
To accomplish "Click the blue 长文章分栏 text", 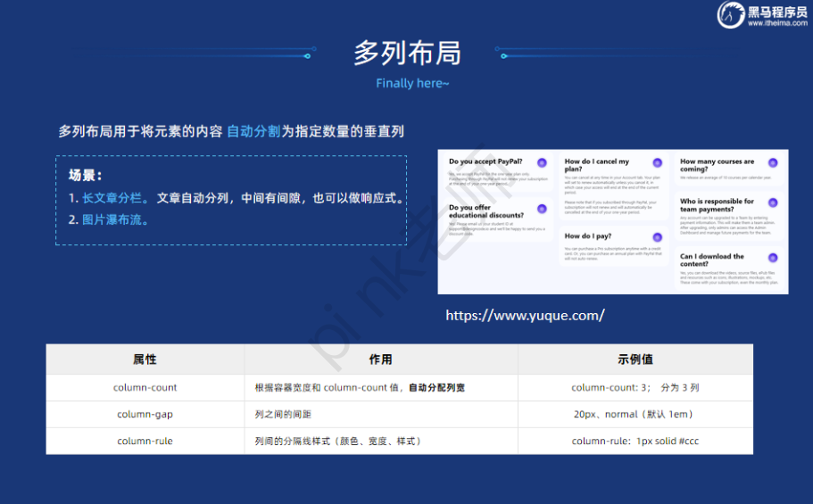I will coord(112,198).
